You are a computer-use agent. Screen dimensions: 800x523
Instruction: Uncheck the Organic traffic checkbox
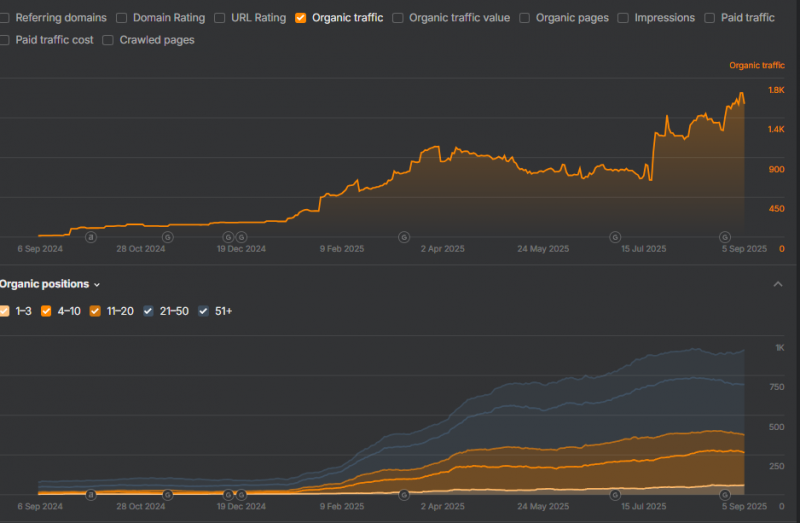[x=301, y=18]
